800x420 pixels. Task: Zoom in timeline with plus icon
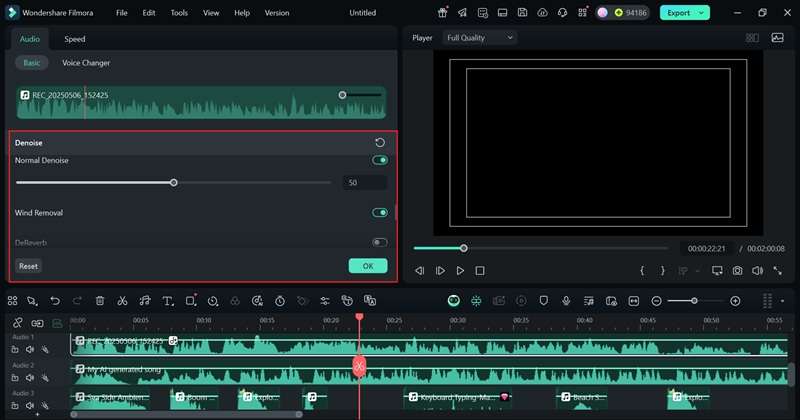tap(735, 301)
